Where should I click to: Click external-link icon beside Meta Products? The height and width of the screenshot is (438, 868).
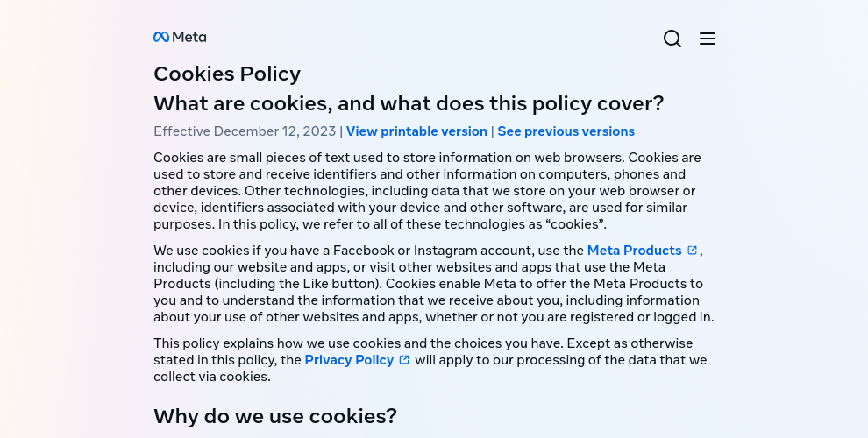click(x=692, y=250)
